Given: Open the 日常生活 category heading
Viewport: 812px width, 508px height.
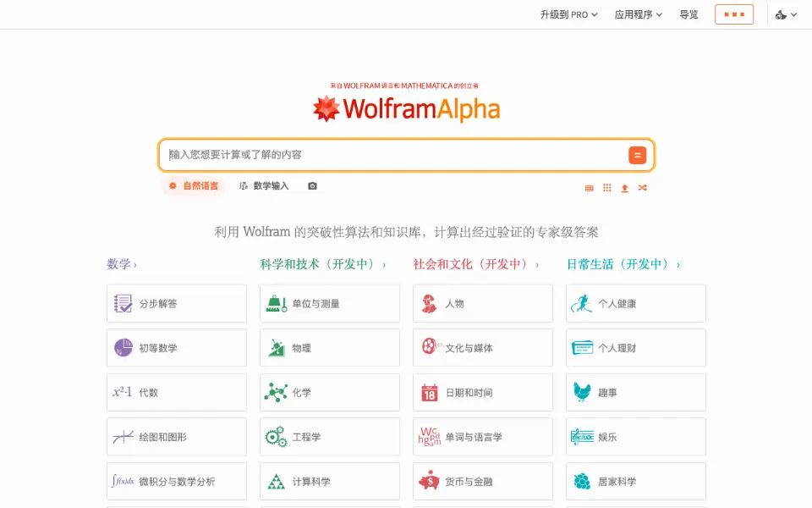Looking at the screenshot, I should coord(623,264).
